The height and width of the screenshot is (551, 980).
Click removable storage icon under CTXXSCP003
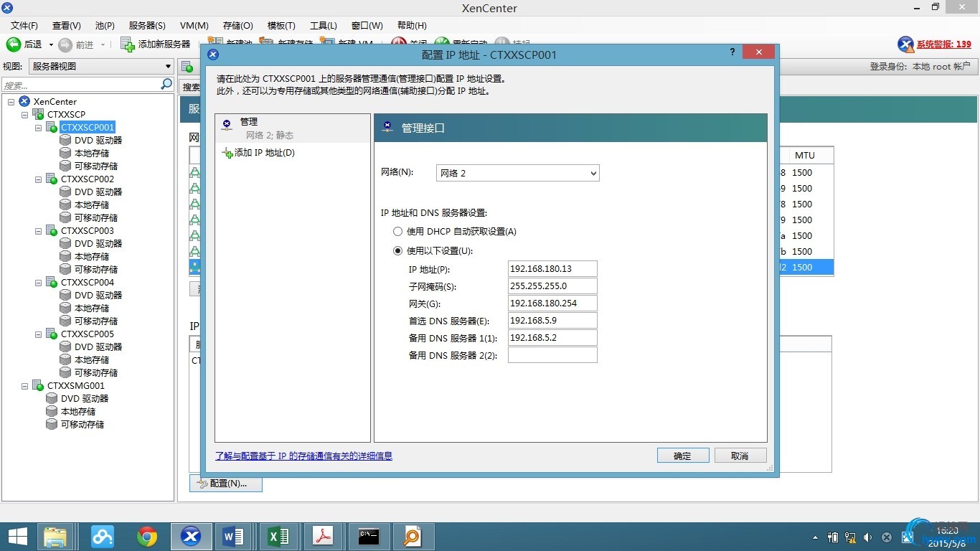(x=65, y=270)
